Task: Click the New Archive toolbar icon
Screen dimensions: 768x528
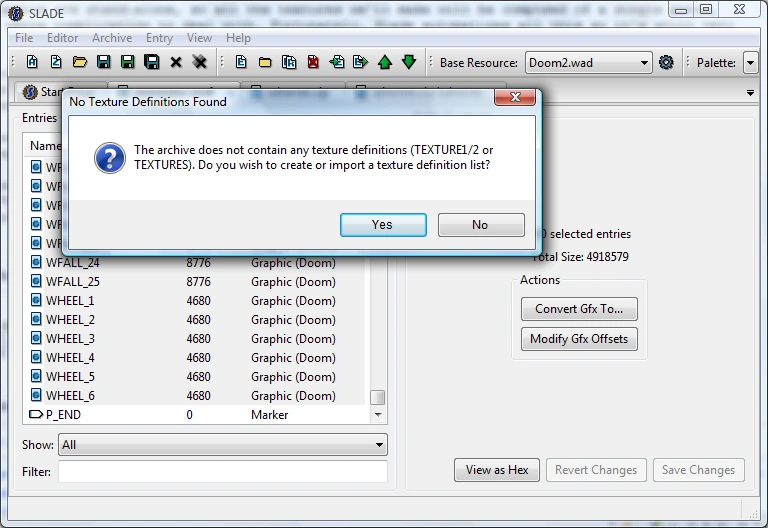Action: 32,62
